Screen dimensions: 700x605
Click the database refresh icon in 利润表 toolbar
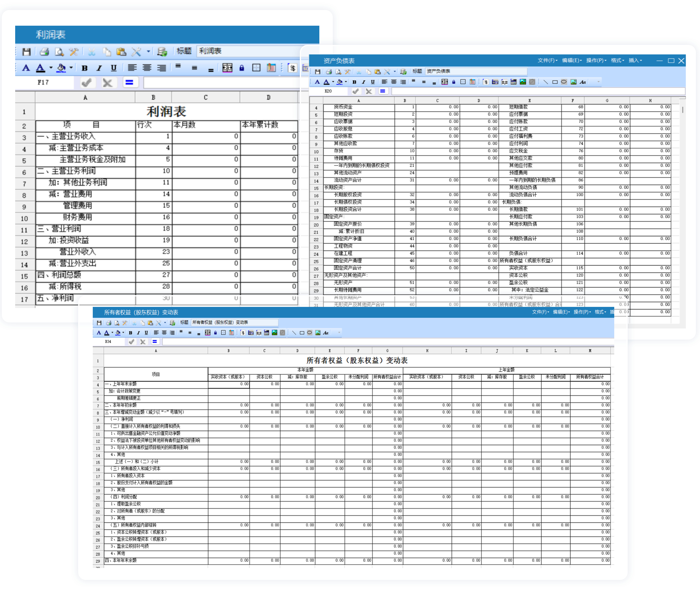coord(162,52)
